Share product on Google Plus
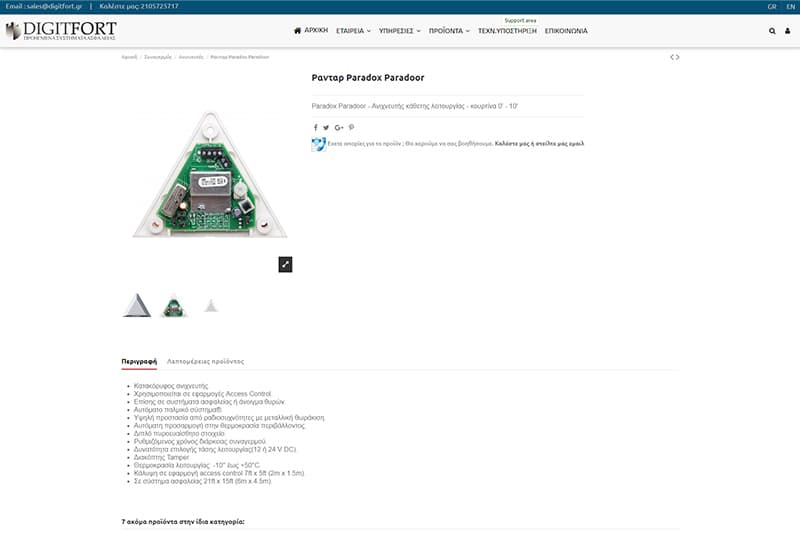This screenshot has width=800, height=550. 339,128
